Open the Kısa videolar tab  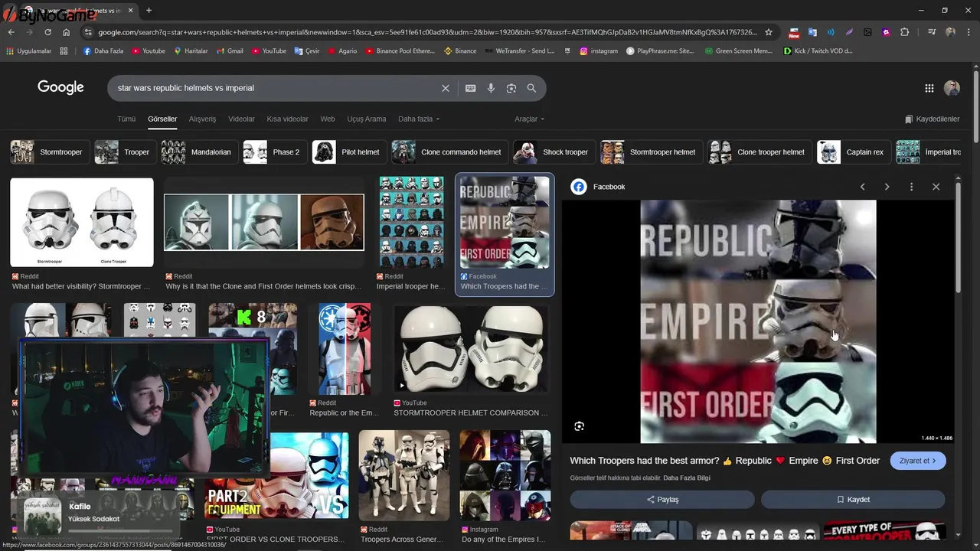287,119
